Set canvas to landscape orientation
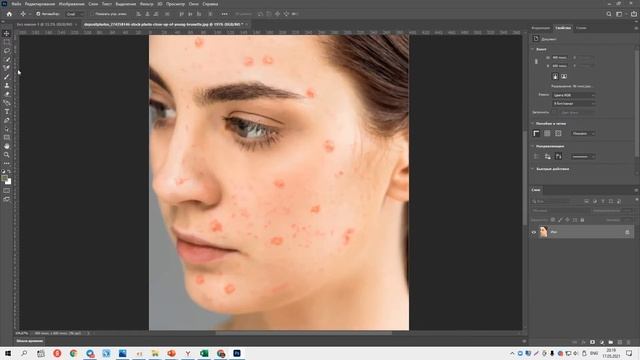The width and height of the screenshot is (640, 360). [564, 76]
